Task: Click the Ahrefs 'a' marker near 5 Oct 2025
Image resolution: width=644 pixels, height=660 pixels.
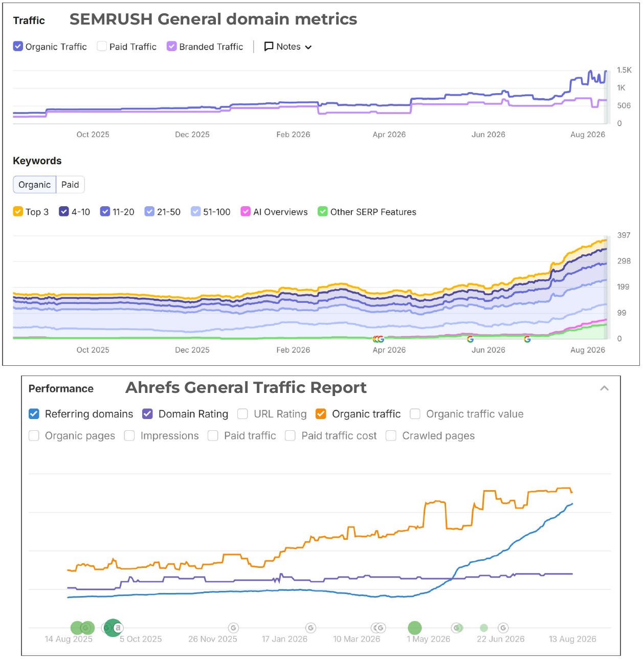Action: click(118, 627)
